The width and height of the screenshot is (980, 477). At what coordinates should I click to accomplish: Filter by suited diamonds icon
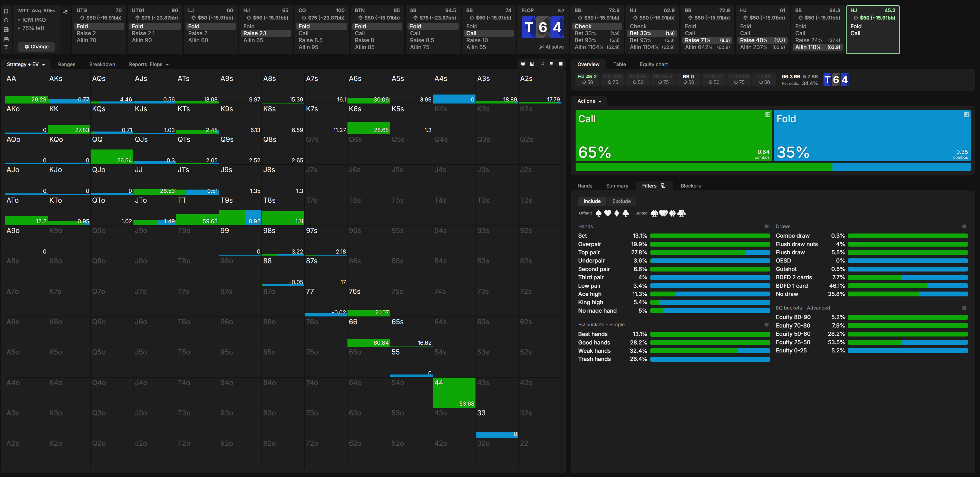coord(673,213)
